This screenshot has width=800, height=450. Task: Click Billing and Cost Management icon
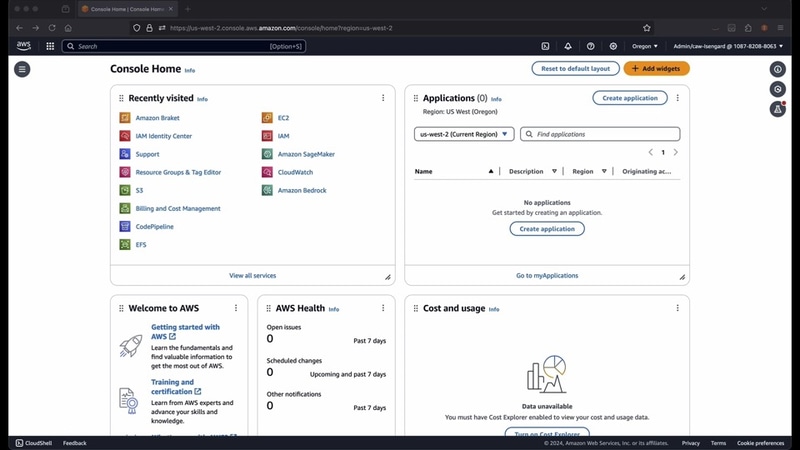coord(125,208)
